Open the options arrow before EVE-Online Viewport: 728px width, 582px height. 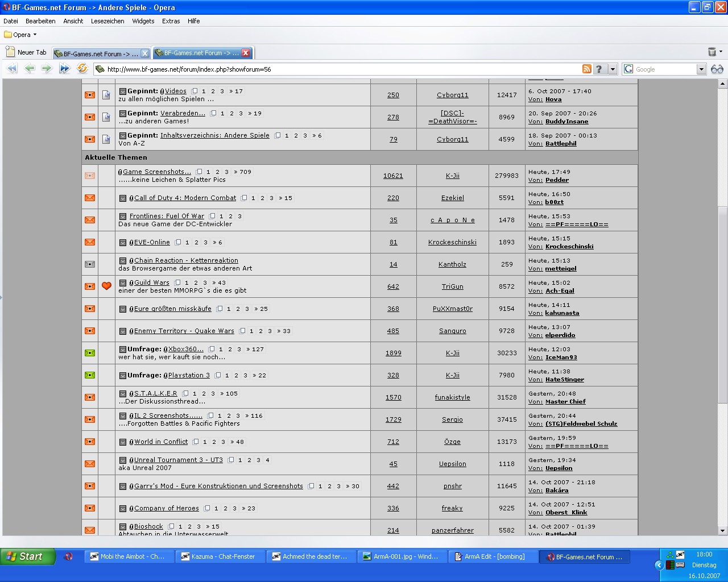(123, 243)
